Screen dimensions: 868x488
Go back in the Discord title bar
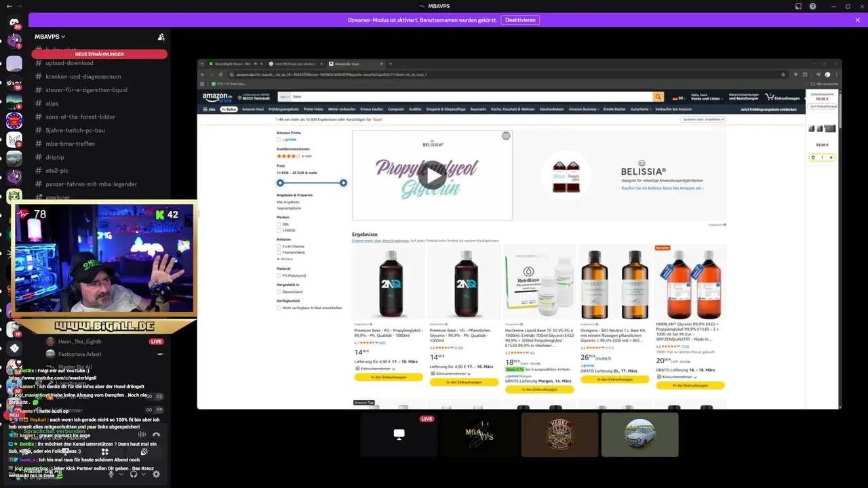click(9, 6)
